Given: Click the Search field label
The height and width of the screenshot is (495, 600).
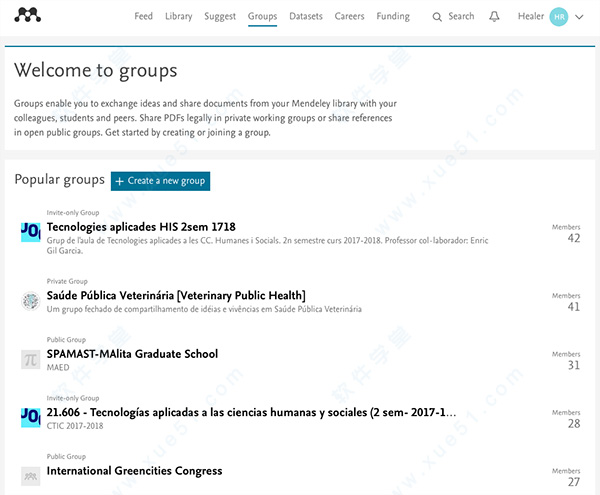Looking at the screenshot, I should pos(461,16).
